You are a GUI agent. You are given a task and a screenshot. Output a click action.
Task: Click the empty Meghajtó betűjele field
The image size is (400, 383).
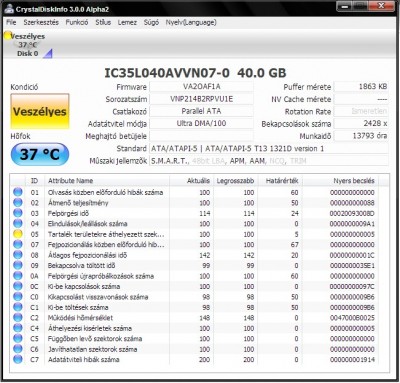coord(201,136)
